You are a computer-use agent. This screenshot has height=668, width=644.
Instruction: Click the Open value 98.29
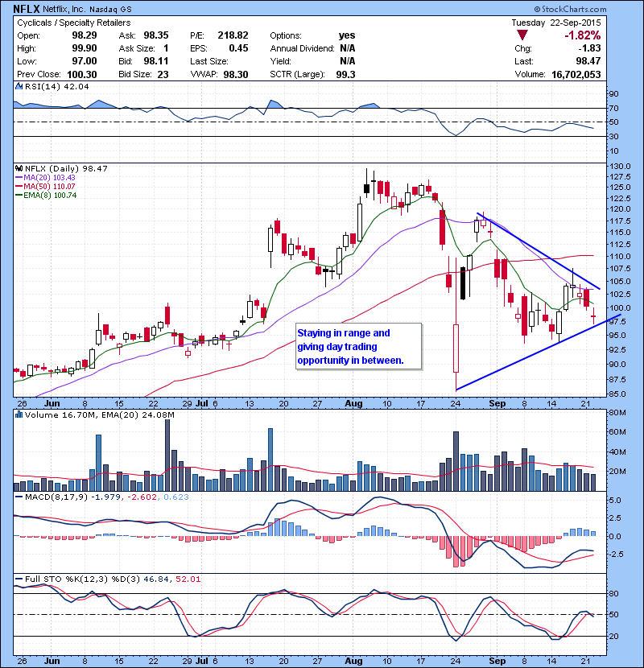click(x=84, y=35)
